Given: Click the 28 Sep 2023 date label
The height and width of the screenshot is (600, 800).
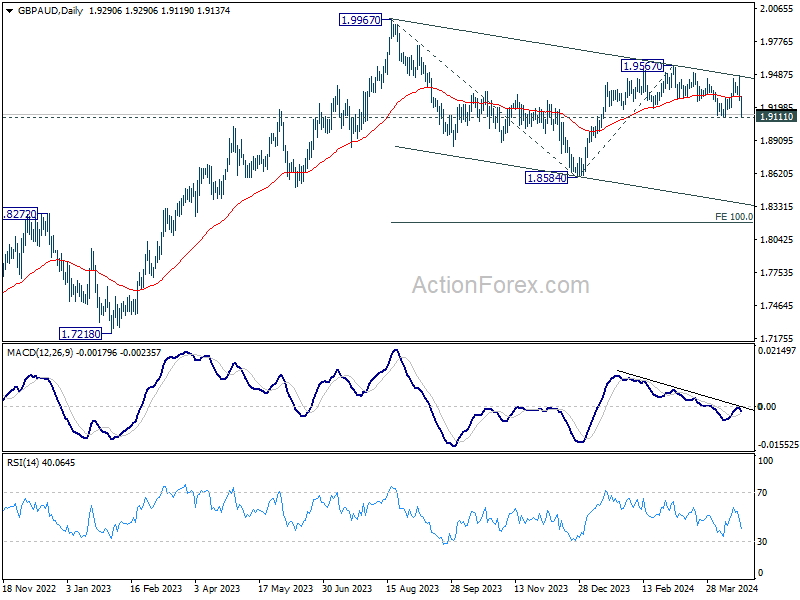Looking at the screenshot, I should [x=476, y=589].
